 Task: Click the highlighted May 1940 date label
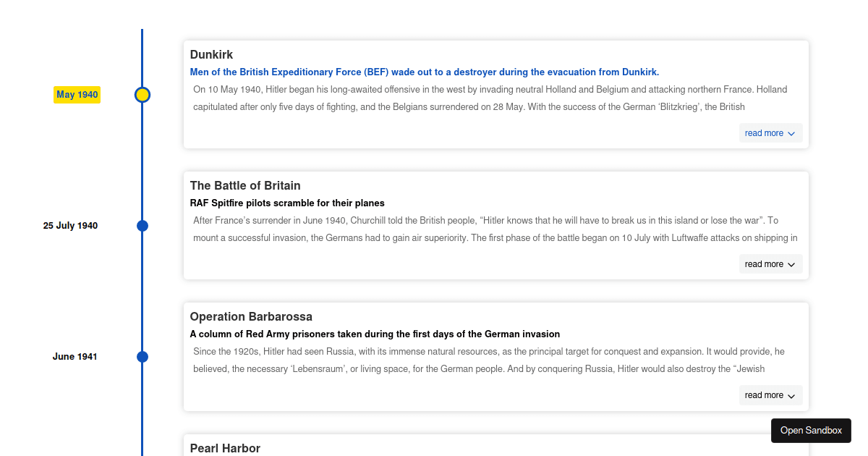tap(77, 95)
